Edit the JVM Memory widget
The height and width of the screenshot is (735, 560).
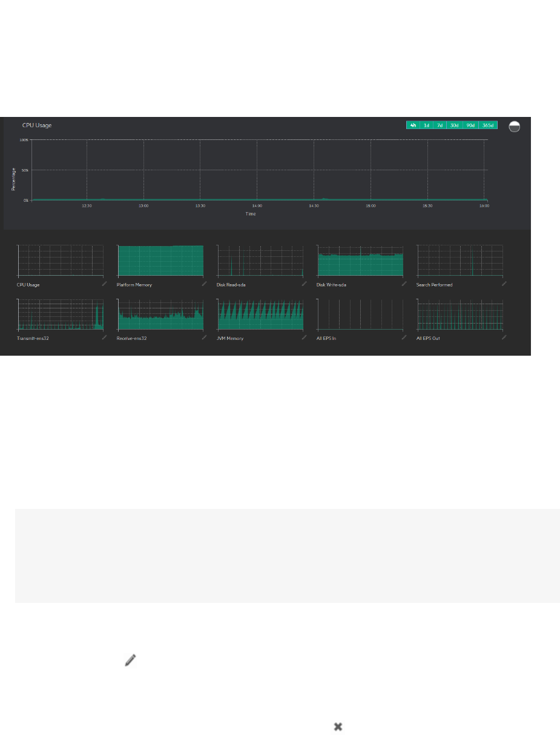pos(304,337)
